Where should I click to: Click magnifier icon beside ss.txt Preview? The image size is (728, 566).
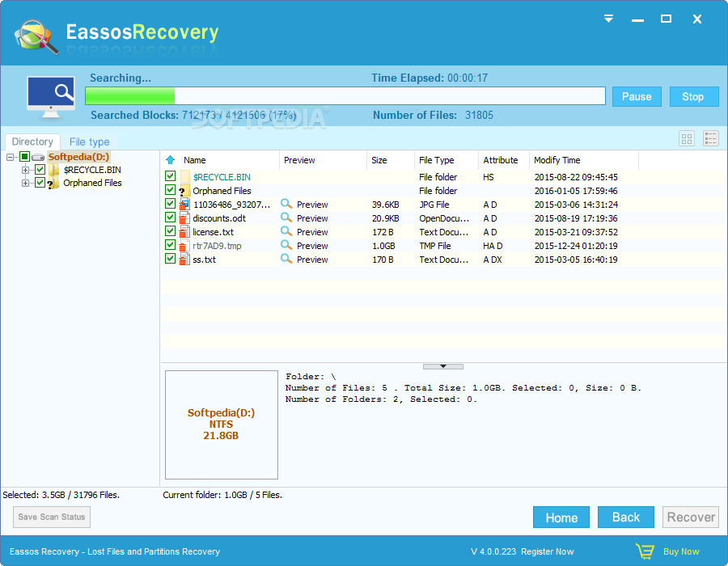click(286, 259)
